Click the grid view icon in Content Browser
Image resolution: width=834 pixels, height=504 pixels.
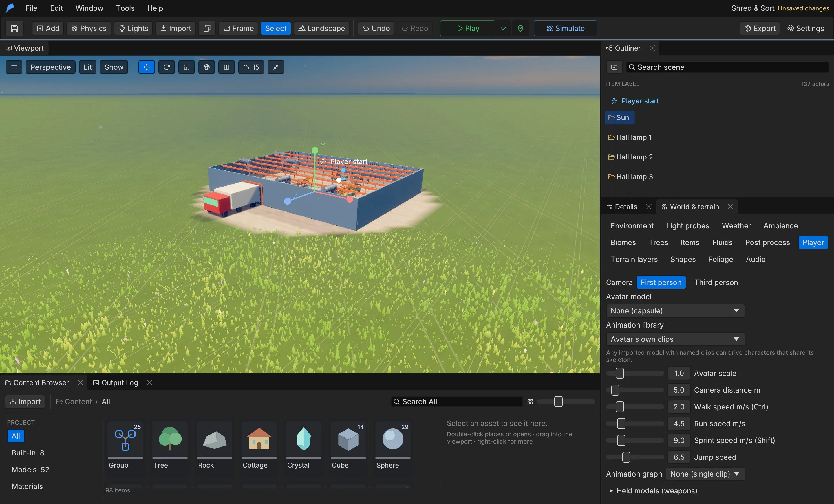(530, 402)
